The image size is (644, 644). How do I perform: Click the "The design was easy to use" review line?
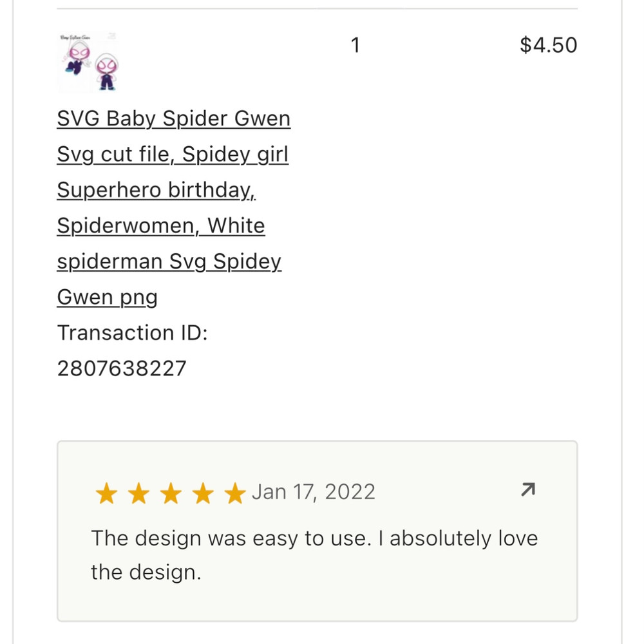click(314, 538)
